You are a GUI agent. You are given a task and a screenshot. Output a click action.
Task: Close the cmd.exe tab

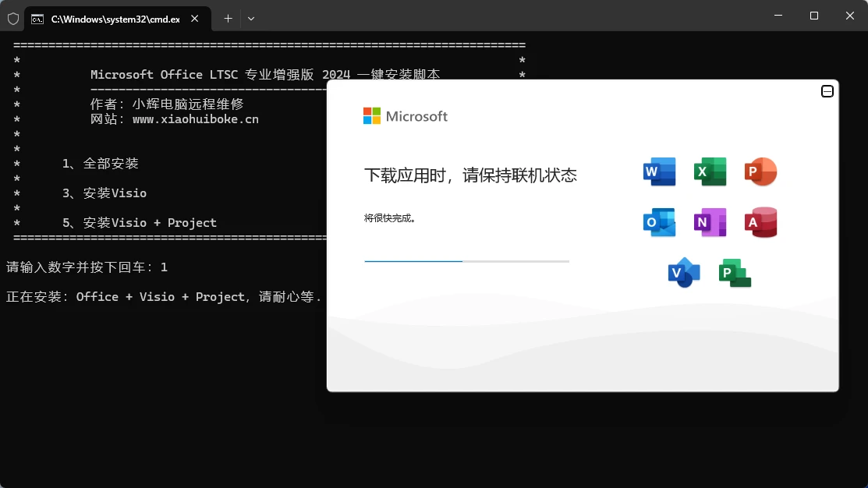point(195,19)
